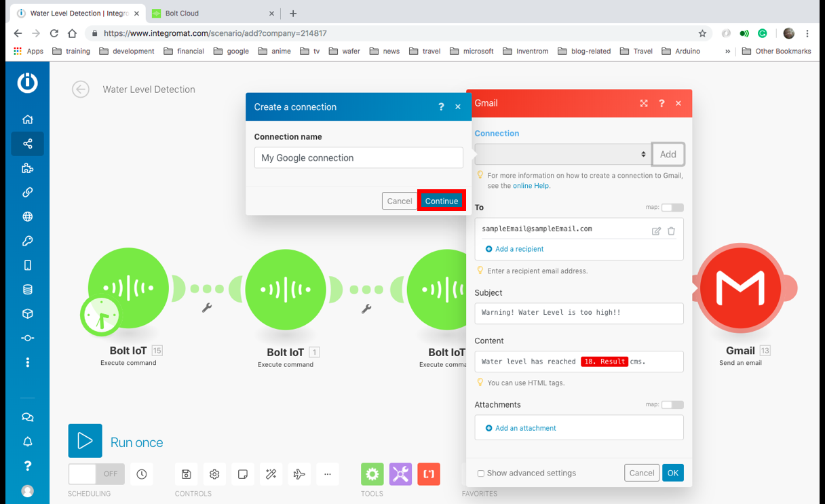Open the online Help link
Viewport: 825px width, 504px height.
(531, 186)
